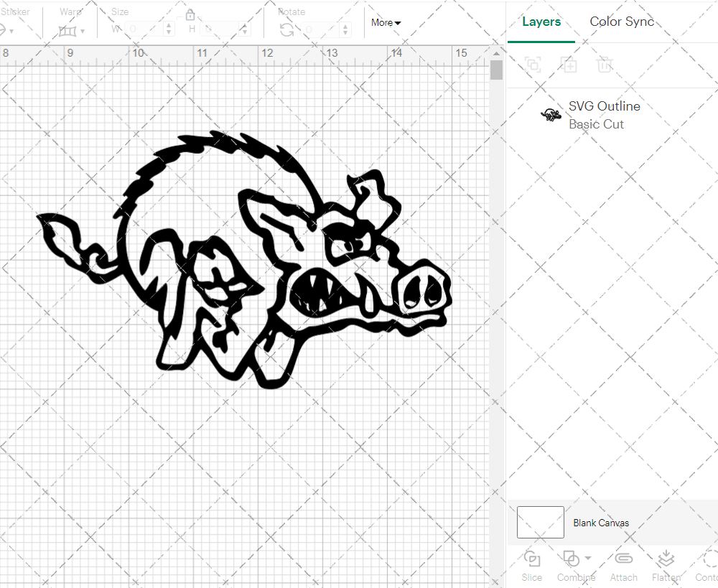Select the Layers tab
This screenshot has width=718, height=588.
coord(541,22)
